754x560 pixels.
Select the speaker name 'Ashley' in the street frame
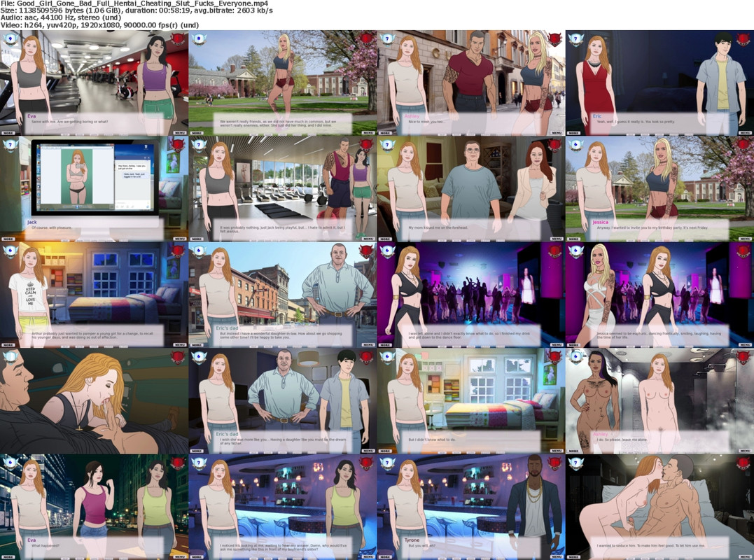(412, 115)
